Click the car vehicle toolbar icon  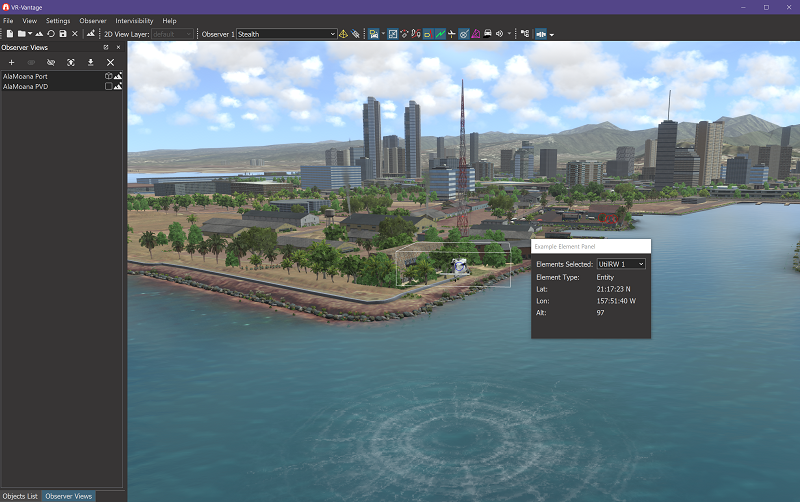[x=487, y=34]
